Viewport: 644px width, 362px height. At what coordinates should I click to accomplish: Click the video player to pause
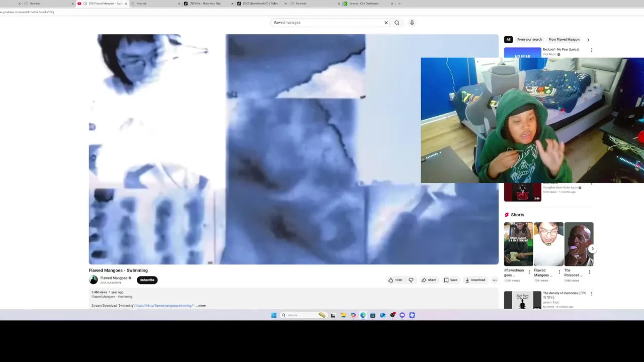pyautogui.click(x=294, y=149)
